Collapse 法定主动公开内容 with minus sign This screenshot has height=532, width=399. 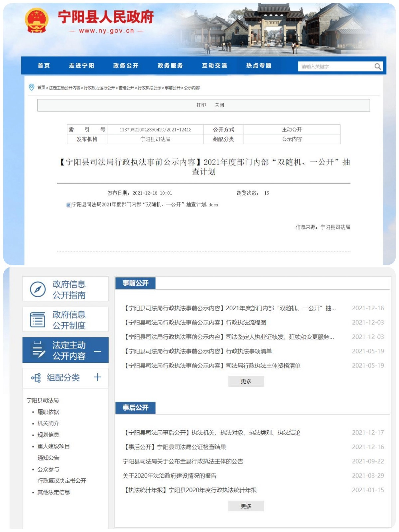pyautogui.click(x=97, y=351)
